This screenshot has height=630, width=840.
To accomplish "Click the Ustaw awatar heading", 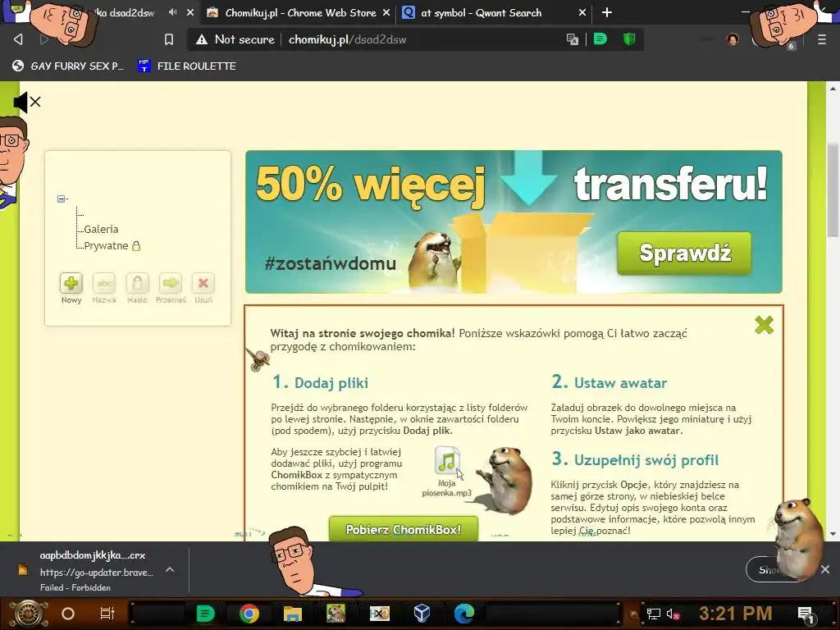I will [620, 383].
